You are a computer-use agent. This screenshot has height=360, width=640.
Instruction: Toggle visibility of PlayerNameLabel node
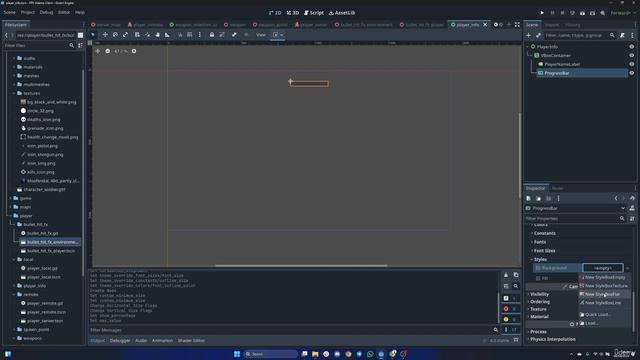coord(631,64)
